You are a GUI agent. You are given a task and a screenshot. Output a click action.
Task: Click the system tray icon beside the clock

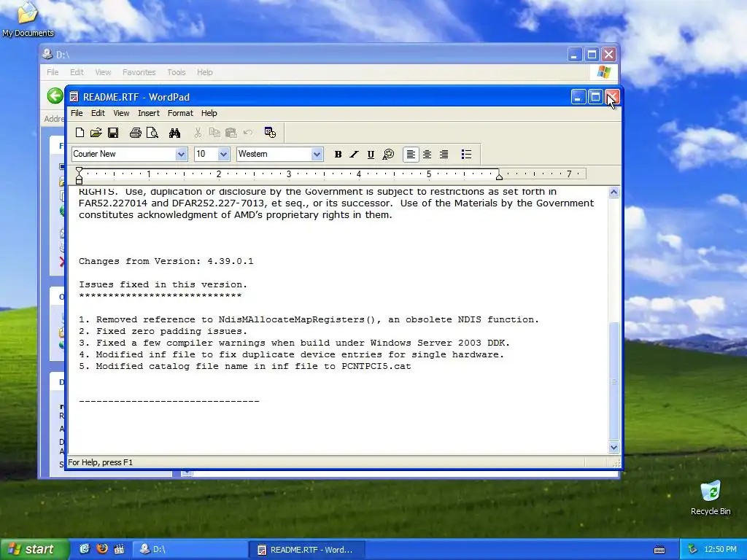click(693, 549)
